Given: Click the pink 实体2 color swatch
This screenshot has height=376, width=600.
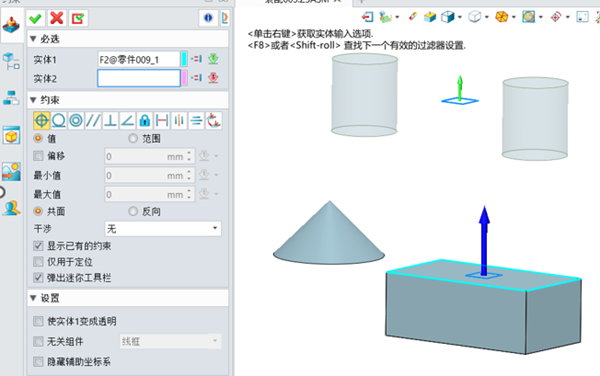Looking at the screenshot, I should pyautogui.click(x=184, y=78).
